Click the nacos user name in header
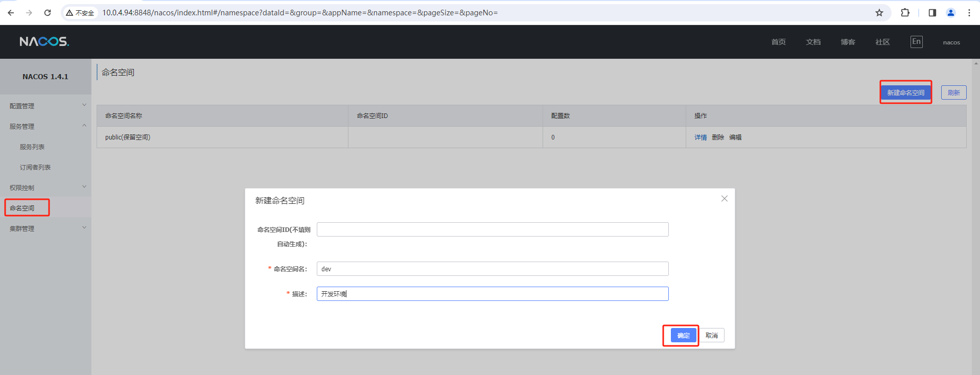Image resolution: width=980 pixels, height=375 pixels. click(x=951, y=42)
